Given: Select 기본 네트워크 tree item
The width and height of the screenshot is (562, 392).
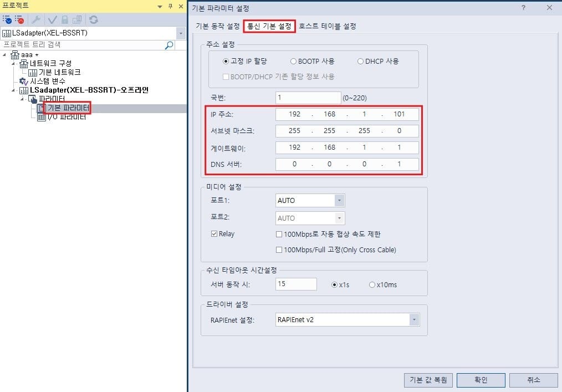Looking at the screenshot, I should click(59, 73).
